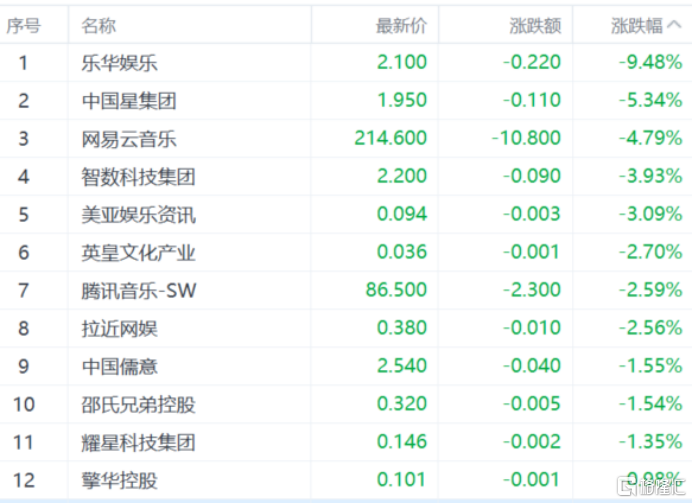Open 智数科技集团 stock details
692x503 pixels.
tap(138, 176)
